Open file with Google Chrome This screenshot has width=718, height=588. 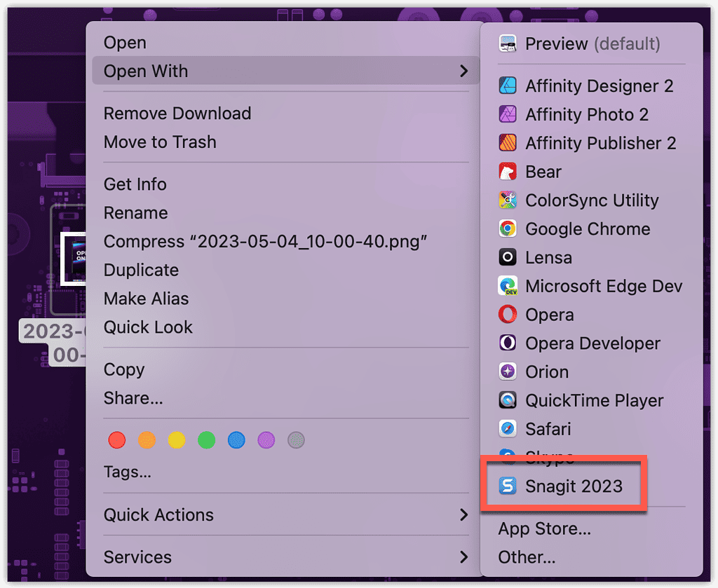(x=592, y=228)
